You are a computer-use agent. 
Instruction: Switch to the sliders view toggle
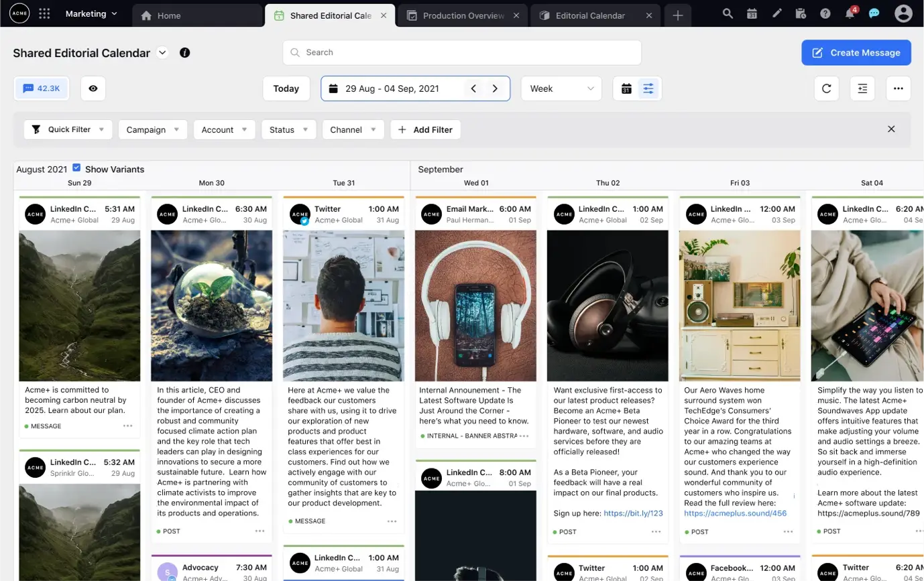coord(648,88)
